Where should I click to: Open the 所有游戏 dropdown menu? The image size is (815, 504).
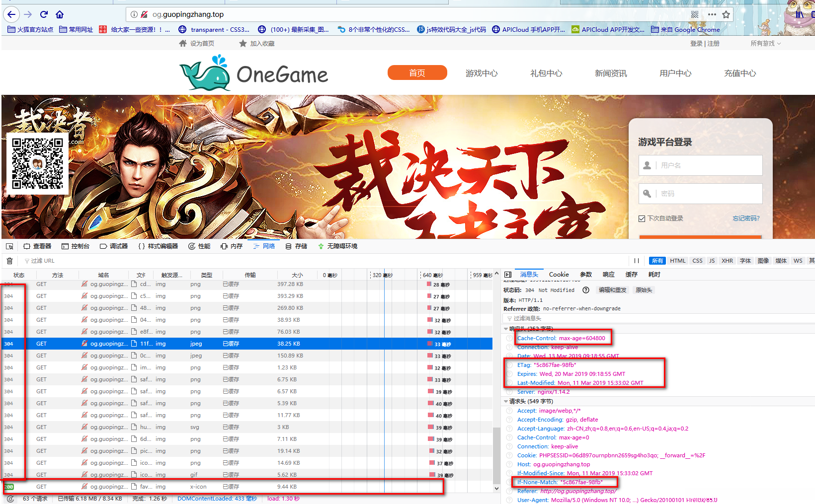click(x=765, y=44)
